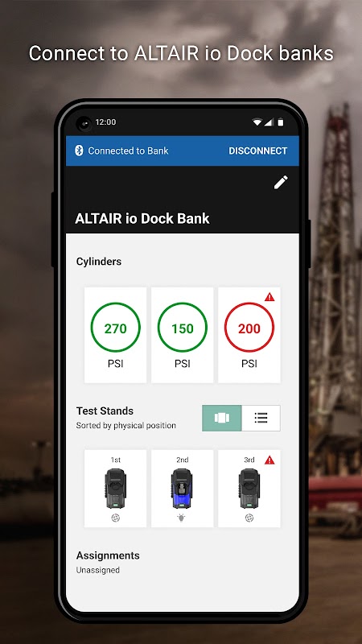This screenshot has height=644, width=362.
Task: Select the 2nd test stand blue device
Action: coord(182,489)
